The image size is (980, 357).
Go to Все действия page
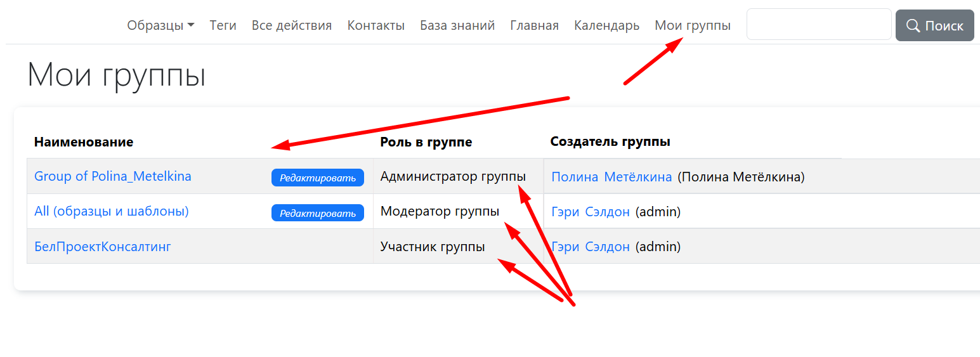click(x=292, y=25)
